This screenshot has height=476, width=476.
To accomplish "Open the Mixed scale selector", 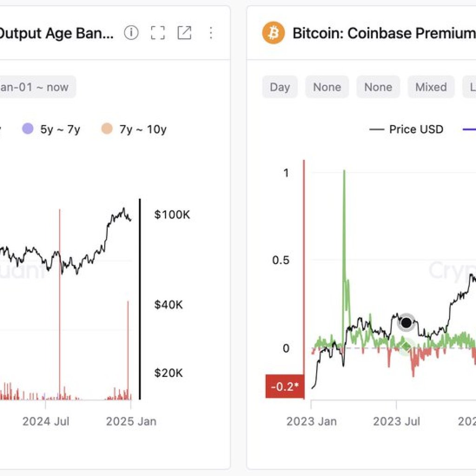I will click(x=430, y=87).
